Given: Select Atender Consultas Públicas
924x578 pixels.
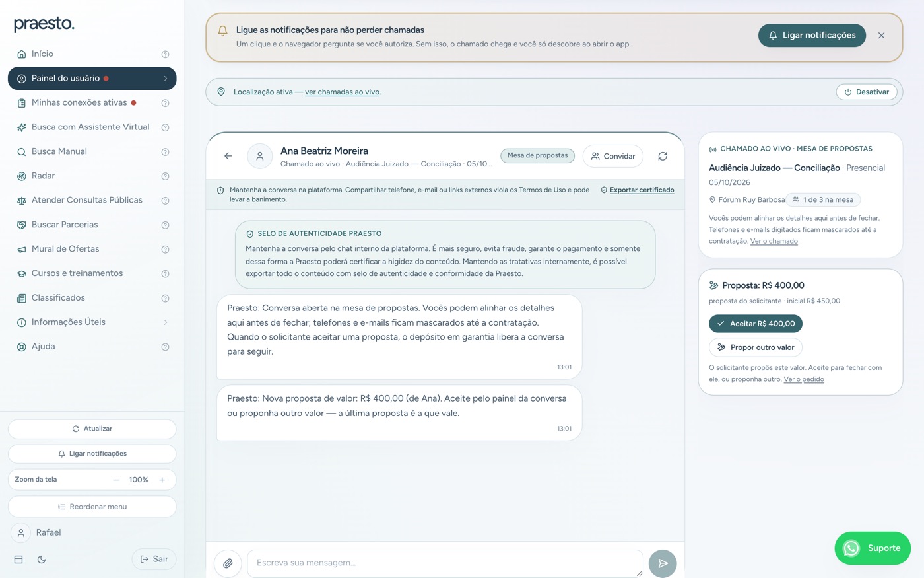Looking at the screenshot, I should [x=92, y=200].
